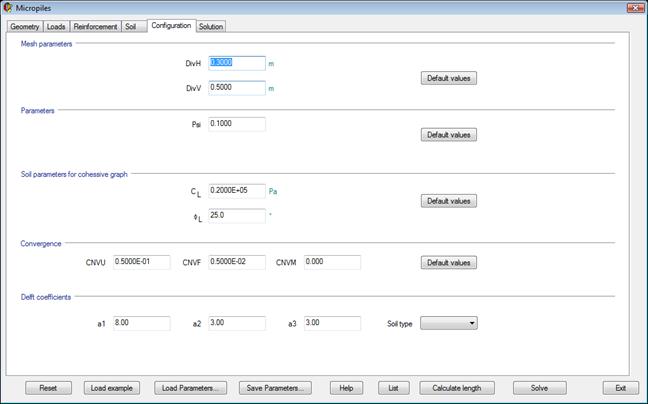Click the Reset button

[48, 388]
